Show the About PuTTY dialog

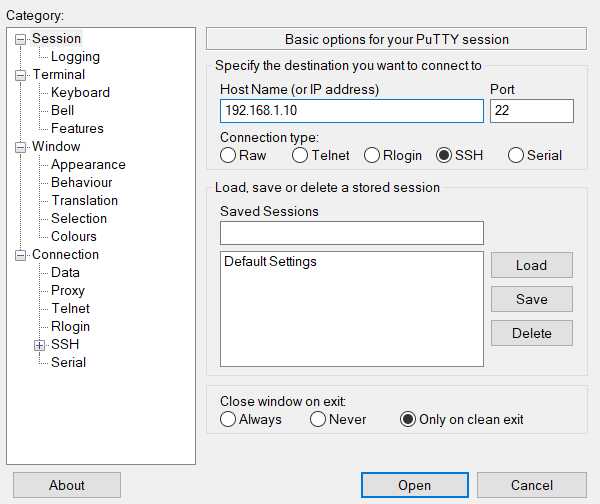(67, 485)
